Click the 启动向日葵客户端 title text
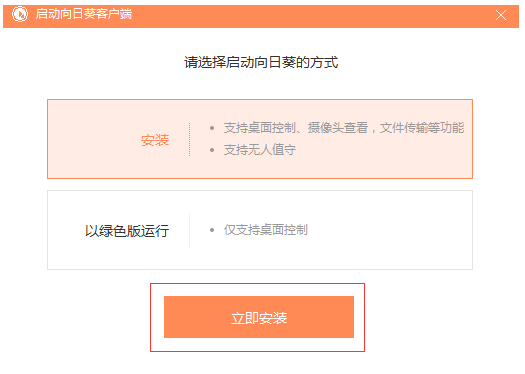Viewport: 525px width, 374px height. (x=84, y=14)
